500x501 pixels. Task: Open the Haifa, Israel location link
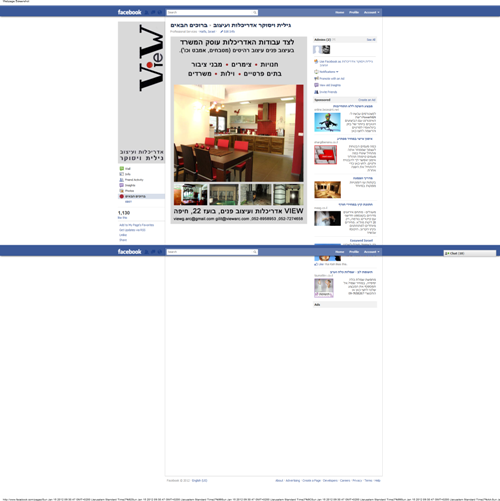207,32
